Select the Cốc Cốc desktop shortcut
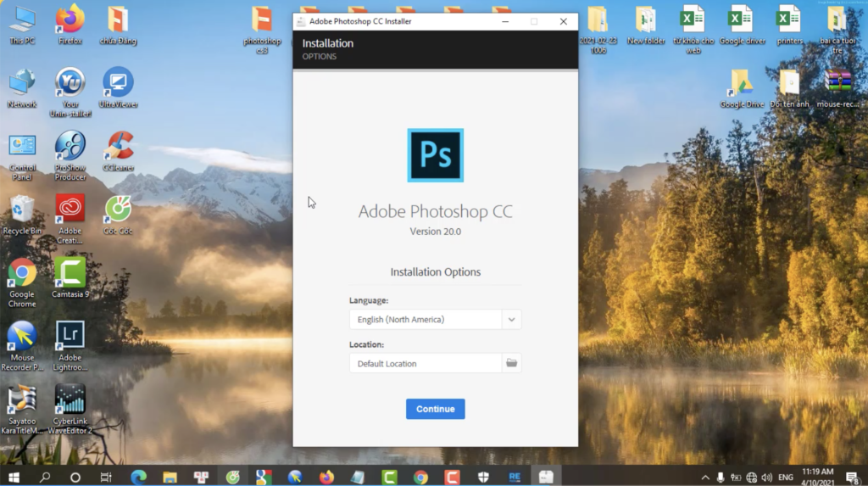 point(118,216)
